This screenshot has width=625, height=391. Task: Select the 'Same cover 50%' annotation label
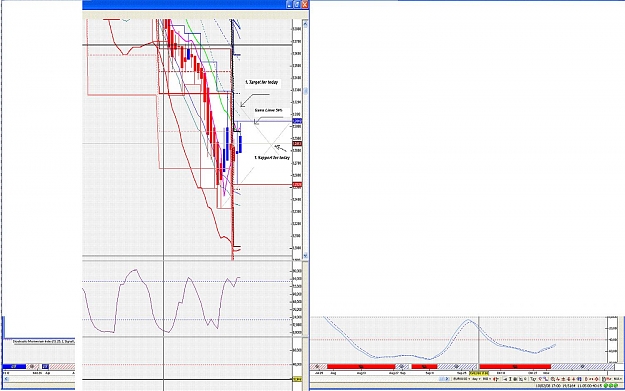pos(268,110)
